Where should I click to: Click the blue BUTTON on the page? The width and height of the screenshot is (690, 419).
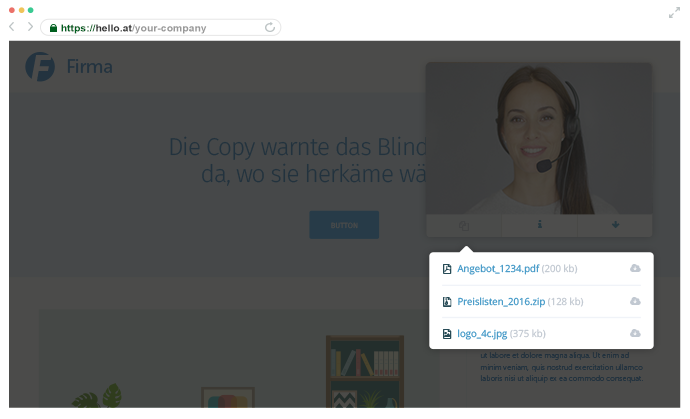(344, 225)
